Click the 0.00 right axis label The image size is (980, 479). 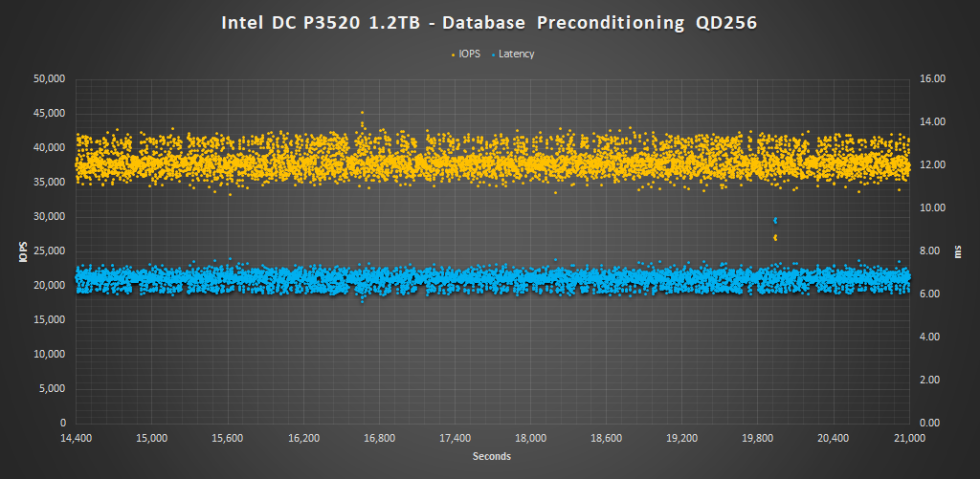point(930,423)
